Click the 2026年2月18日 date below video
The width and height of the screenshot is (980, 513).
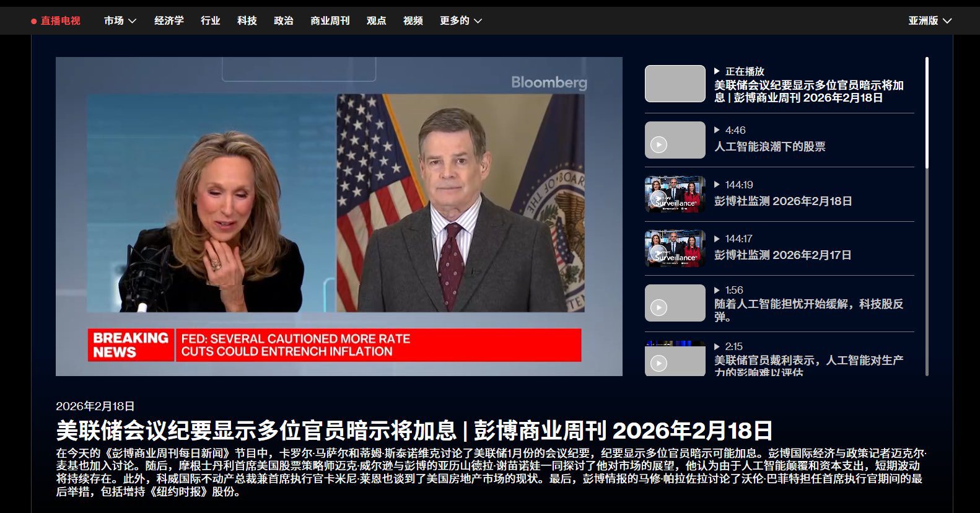(x=95, y=406)
